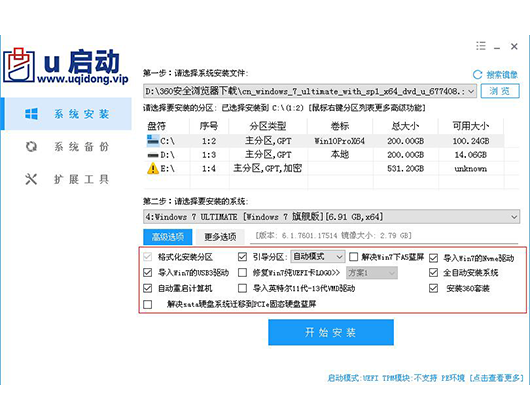Viewport: 530px width, 420px height.
Task: Expand the Windows 7 ULTIMATE system dropdown
Action: (x=514, y=217)
